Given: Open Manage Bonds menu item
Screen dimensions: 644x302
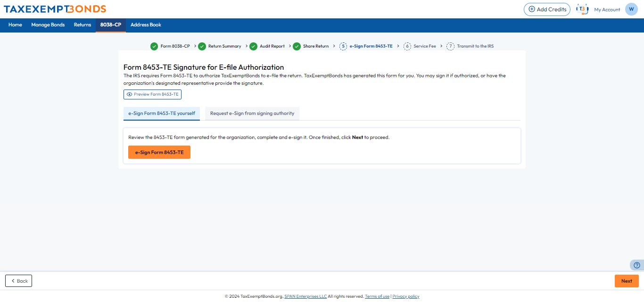Looking at the screenshot, I should (48, 25).
